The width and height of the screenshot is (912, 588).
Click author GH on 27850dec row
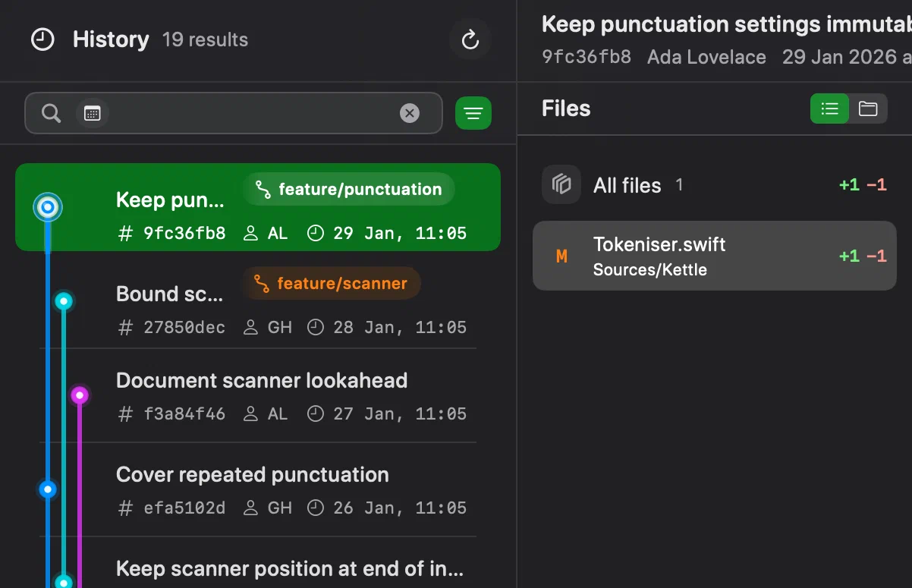pyautogui.click(x=280, y=327)
